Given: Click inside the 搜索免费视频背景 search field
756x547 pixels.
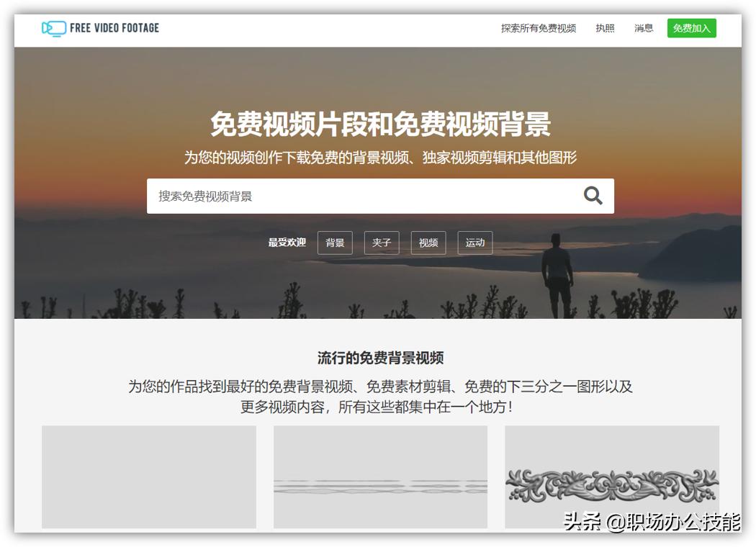Looking at the screenshot, I should 324,195.
